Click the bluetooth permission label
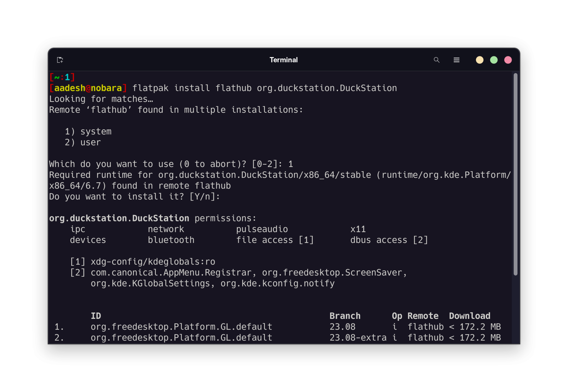 (171, 240)
